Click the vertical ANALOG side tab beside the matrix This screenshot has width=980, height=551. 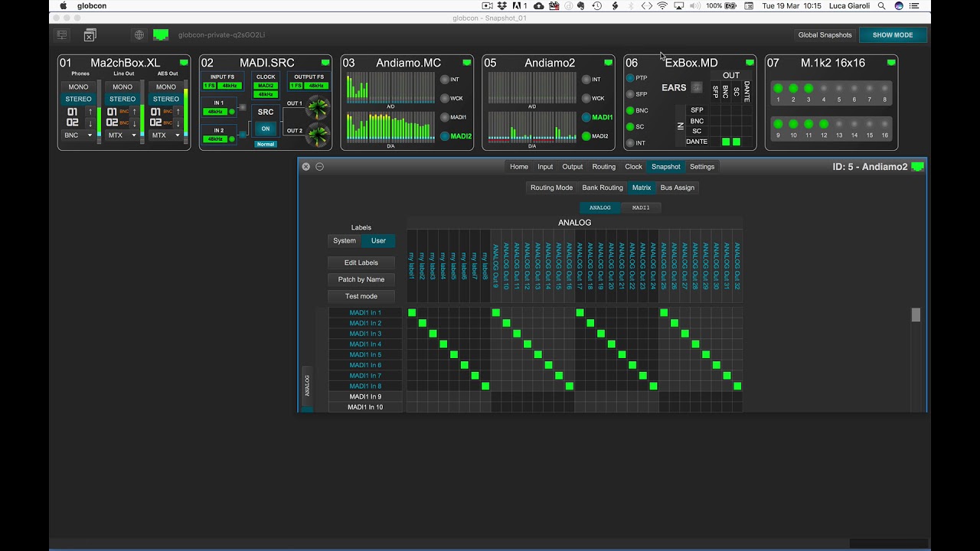point(307,386)
